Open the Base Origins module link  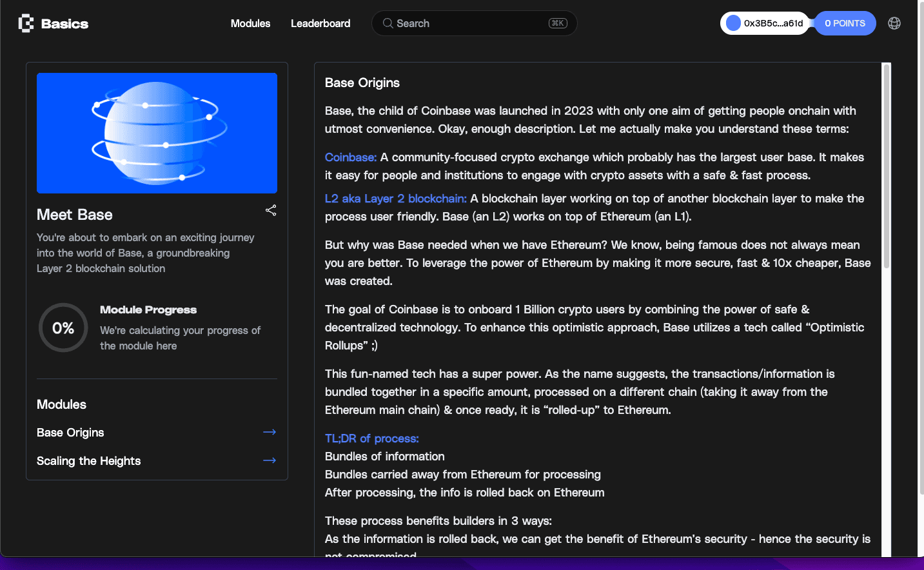tap(70, 433)
